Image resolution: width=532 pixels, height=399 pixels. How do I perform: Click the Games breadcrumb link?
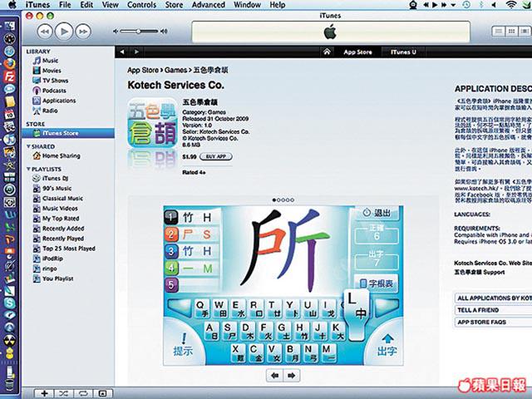pos(175,70)
